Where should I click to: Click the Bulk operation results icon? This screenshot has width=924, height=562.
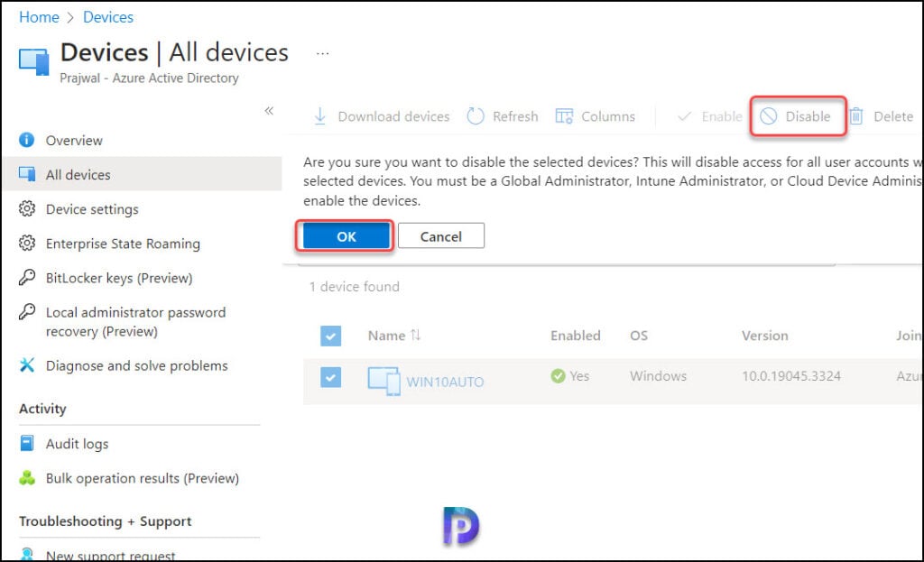pyautogui.click(x=27, y=477)
